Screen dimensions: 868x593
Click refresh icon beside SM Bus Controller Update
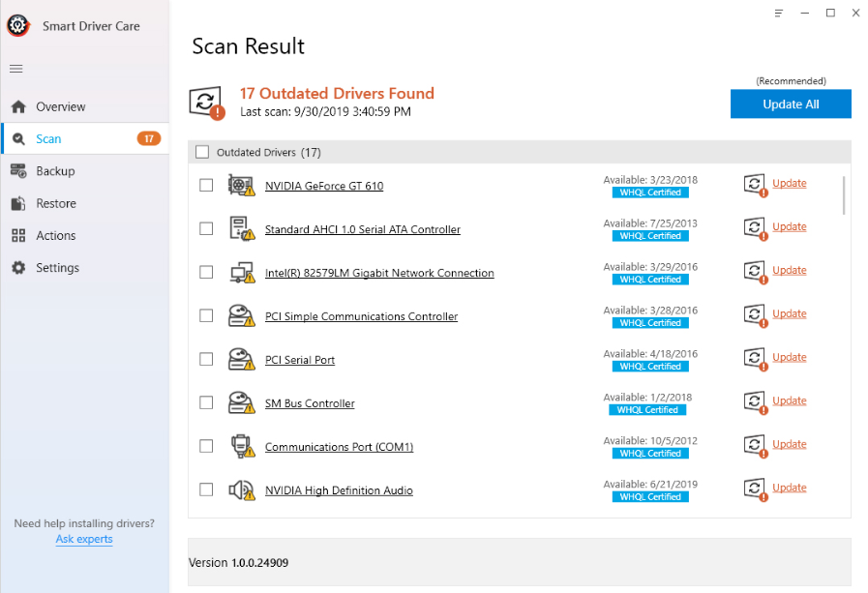pyautogui.click(x=756, y=402)
